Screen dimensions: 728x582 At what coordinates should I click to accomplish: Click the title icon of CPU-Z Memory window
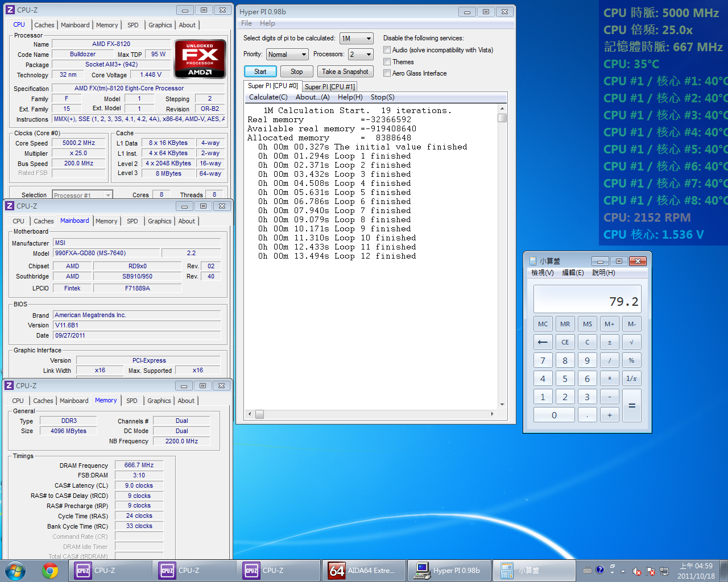(9, 385)
